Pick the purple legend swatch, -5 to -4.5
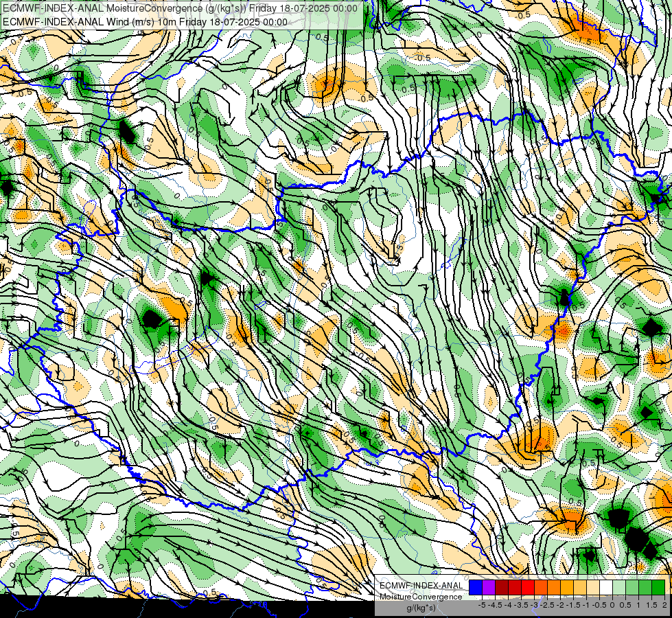Viewport: 672px width, 618px height. (489, 587)
